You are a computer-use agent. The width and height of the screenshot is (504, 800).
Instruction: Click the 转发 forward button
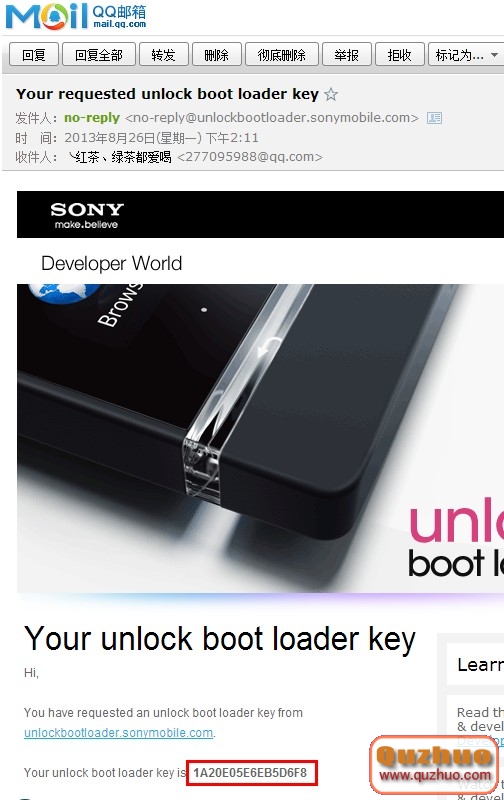[x=163, y=55]
